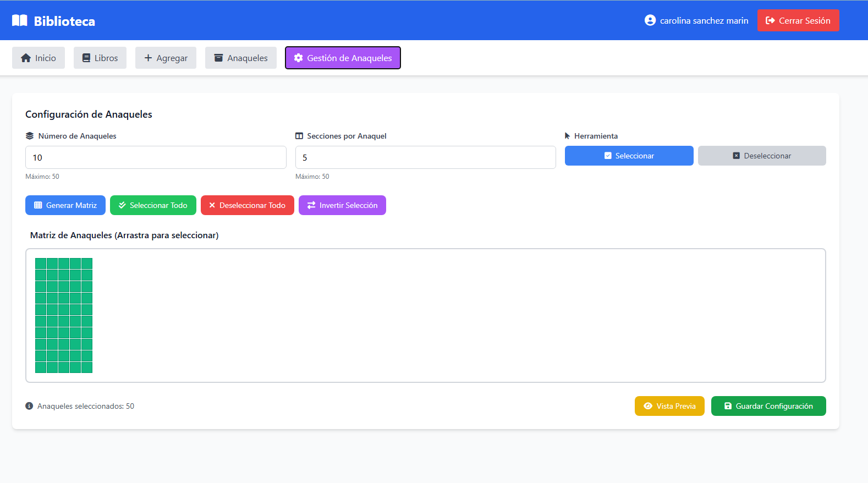Toggle the top-left green cell in the matrix
Image resolution: width=868 pixels, height=483 pixels.
tap(41, 264)
